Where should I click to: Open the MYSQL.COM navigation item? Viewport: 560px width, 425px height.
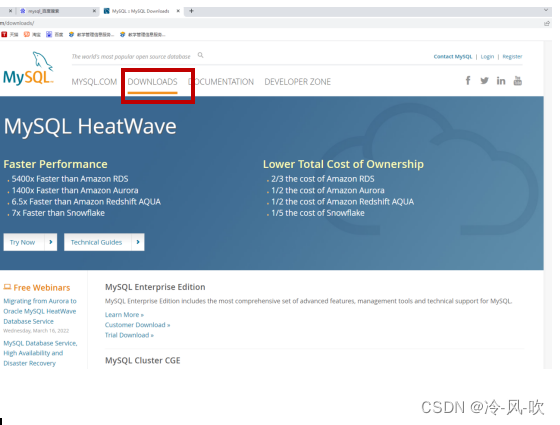pyautogui.click(x=94, y=82)
